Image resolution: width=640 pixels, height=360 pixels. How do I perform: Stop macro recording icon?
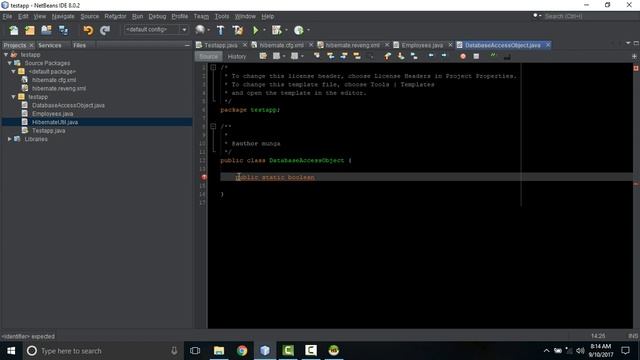476,56
